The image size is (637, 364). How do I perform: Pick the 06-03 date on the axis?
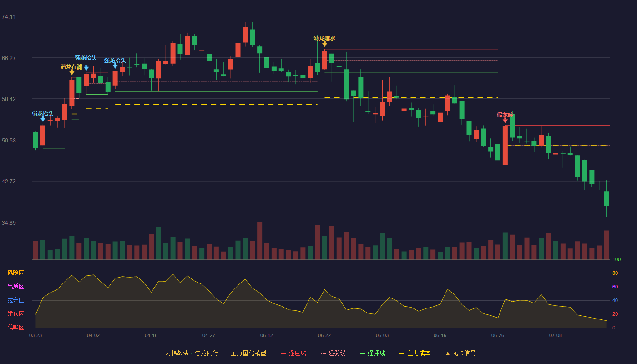click(x=382, y=335)
